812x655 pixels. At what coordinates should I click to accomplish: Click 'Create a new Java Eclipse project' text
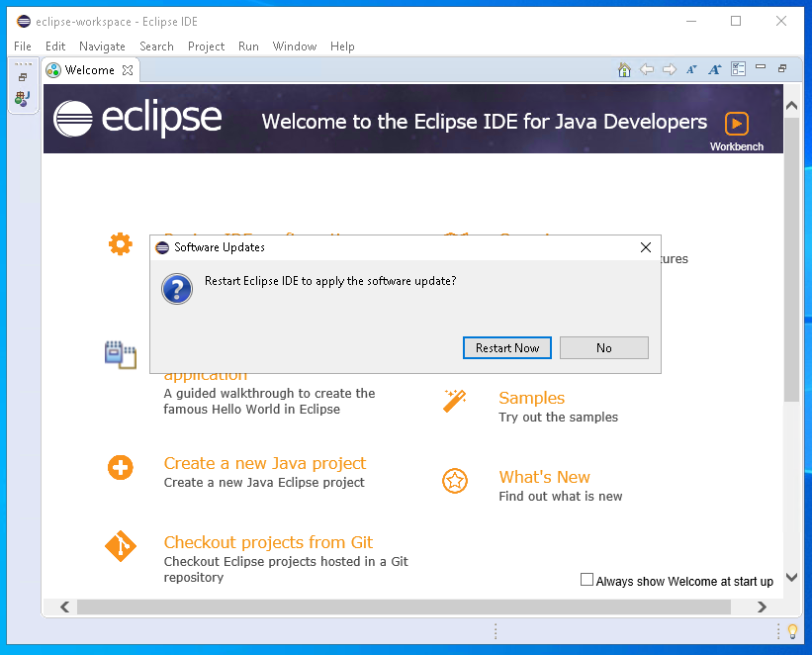[x=264, y=483]
